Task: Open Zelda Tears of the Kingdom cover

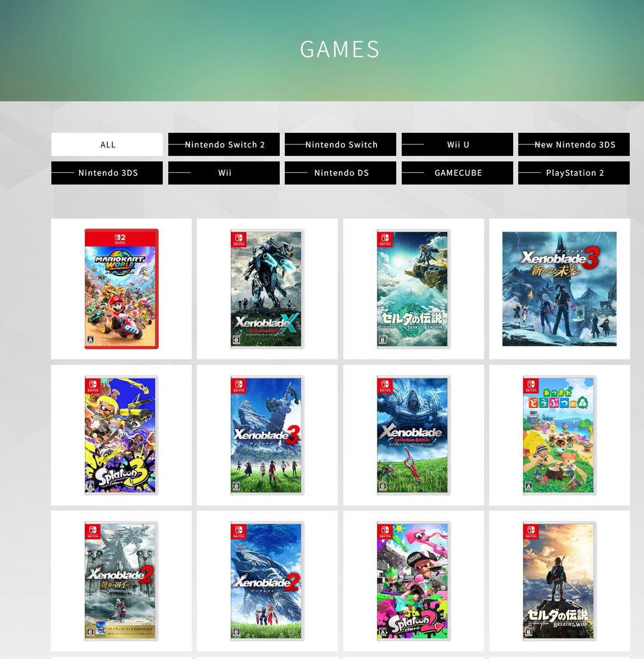Action: pos(413,289)
